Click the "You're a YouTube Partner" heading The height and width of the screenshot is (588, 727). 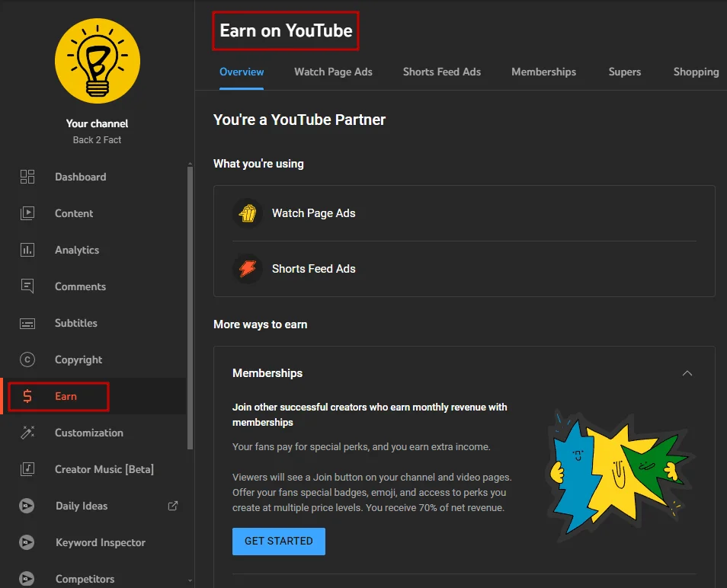[x=299, y=120]
